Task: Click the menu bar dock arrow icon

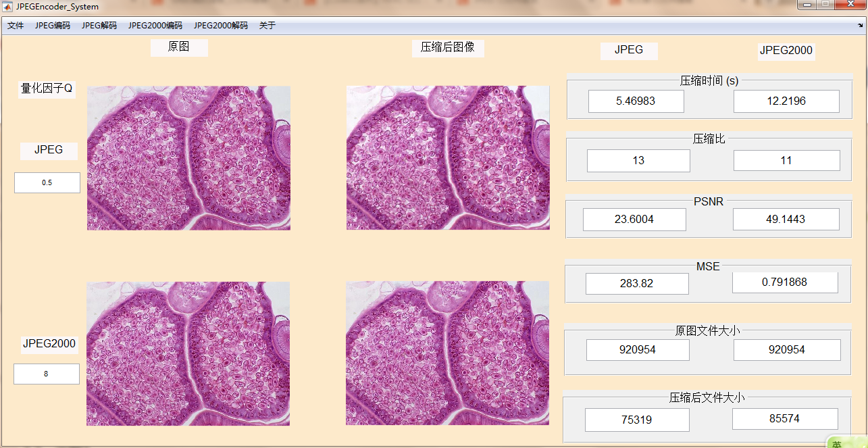Action: click(860, 26)
